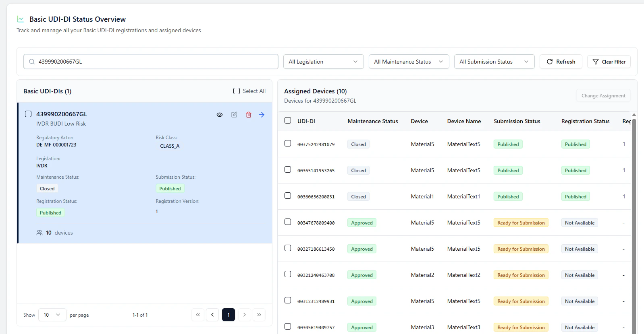Open the All Legislation dropdown
This screenshot has width=644, height=334.
point(323,62)
